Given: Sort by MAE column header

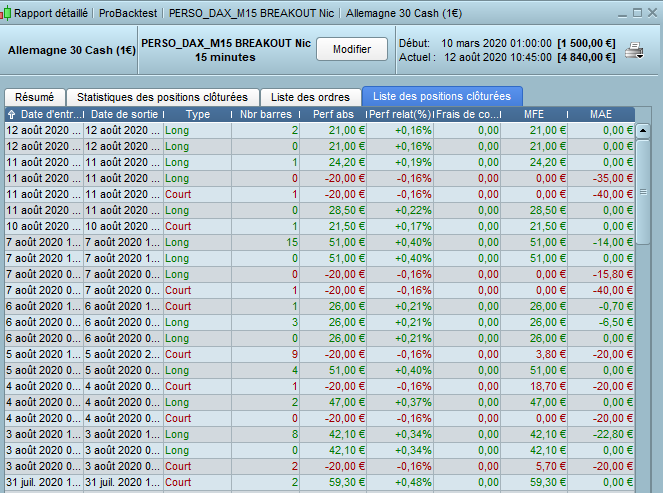Looking at the screenshot, I should pyautogui.click(x=601, y=115).
